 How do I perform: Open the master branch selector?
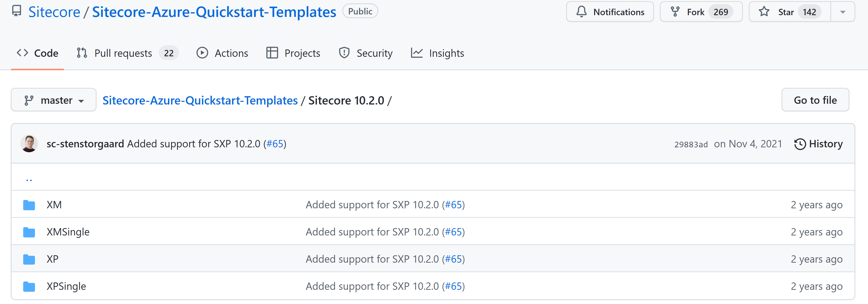tap(54, 100)
